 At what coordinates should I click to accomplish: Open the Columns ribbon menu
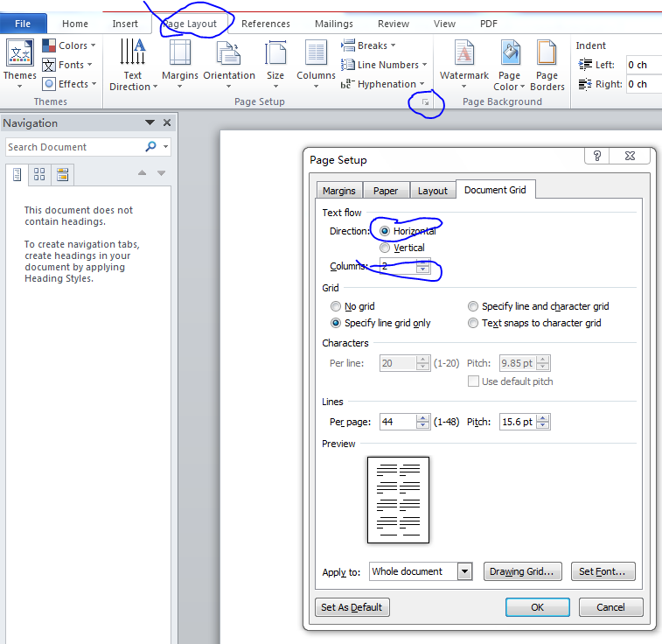click(x=316, y=64)
